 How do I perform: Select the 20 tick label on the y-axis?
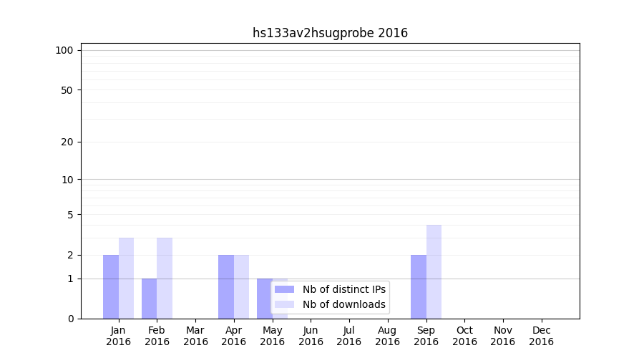[67, 142]
